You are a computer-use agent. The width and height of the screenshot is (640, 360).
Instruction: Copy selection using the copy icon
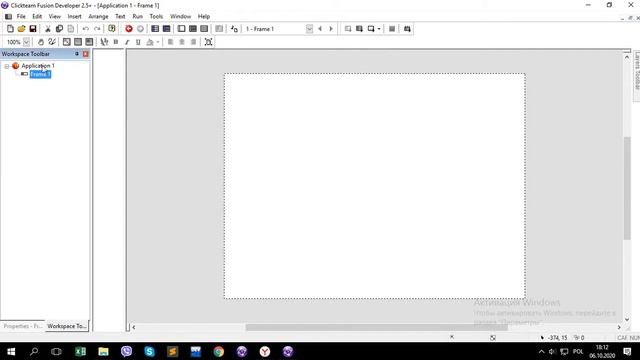pos(59,29)
